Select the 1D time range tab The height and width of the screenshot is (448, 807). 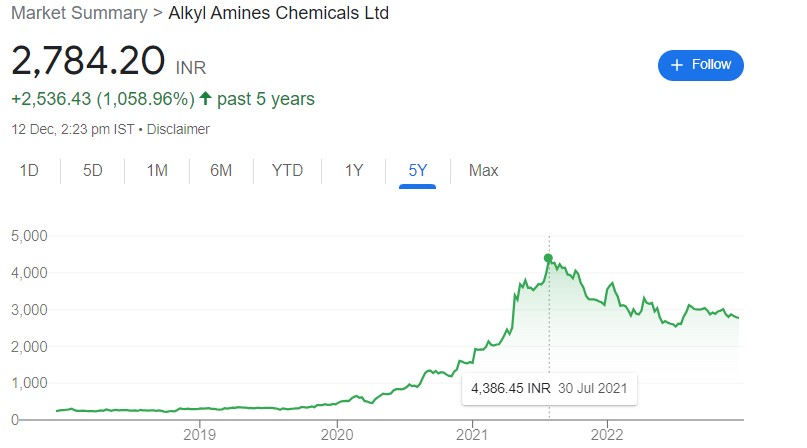pyautogui.click(x=29, y=170)
